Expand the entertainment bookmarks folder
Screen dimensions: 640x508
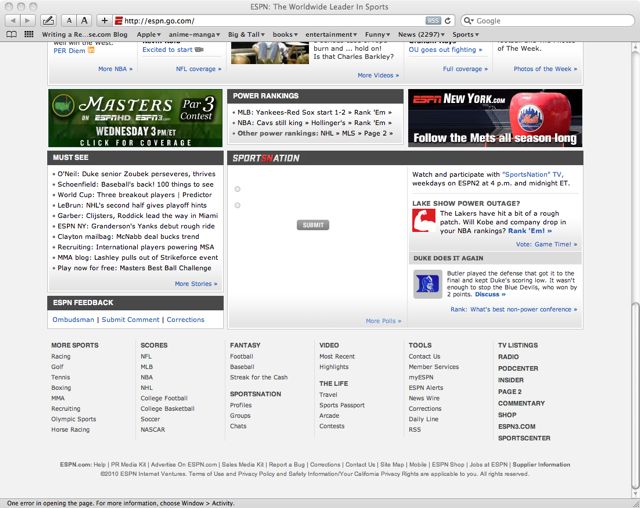(x=331, y=35)
